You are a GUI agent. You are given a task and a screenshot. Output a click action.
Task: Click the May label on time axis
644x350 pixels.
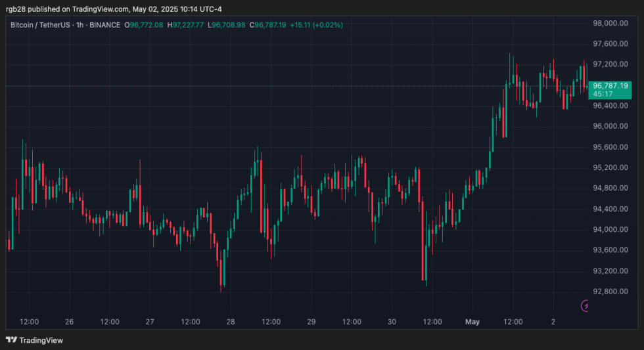coord(472,322)
